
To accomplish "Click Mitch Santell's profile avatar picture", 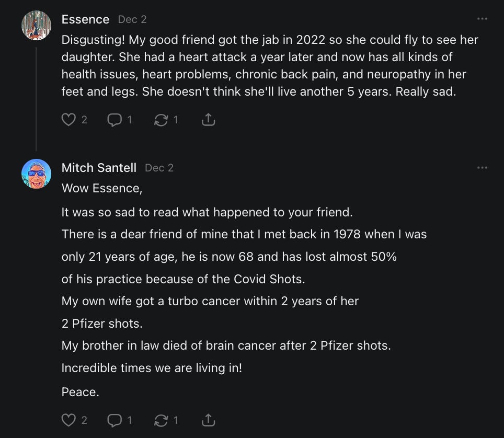I will [x=36, y=174].
